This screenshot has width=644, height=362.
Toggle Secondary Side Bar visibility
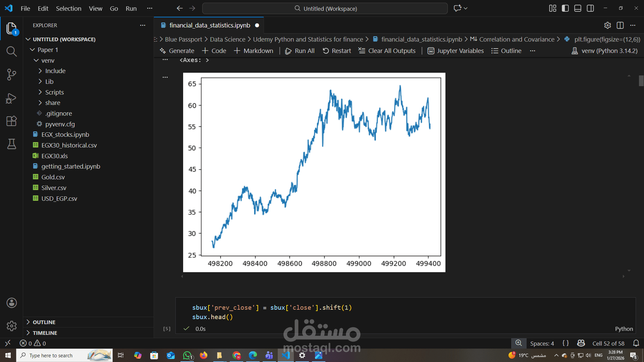590,8
